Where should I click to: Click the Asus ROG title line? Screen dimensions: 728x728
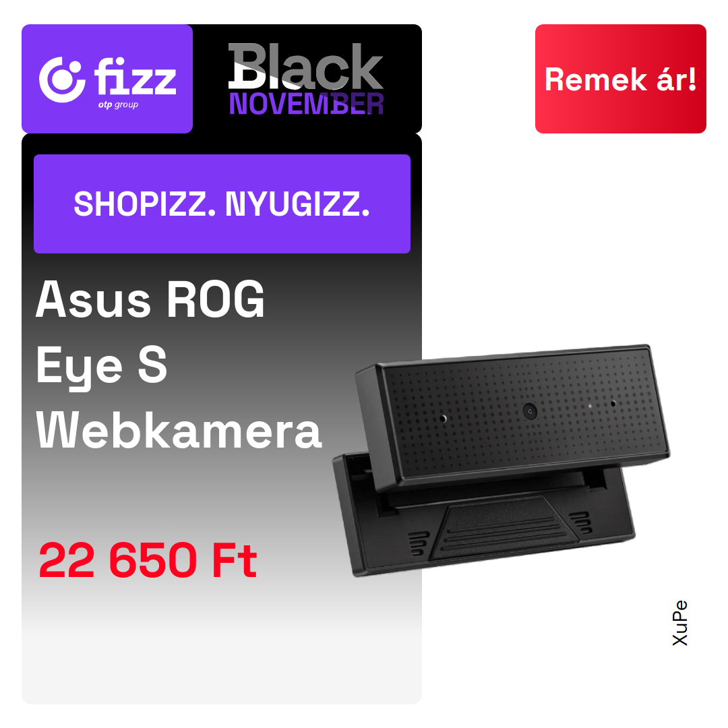(x=150, y=300)
